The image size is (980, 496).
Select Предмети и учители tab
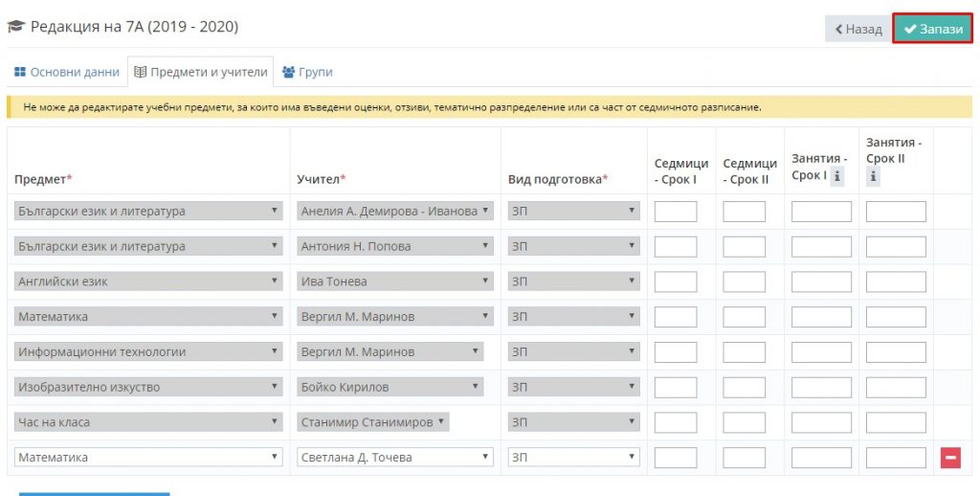click(x=201, y=72)
